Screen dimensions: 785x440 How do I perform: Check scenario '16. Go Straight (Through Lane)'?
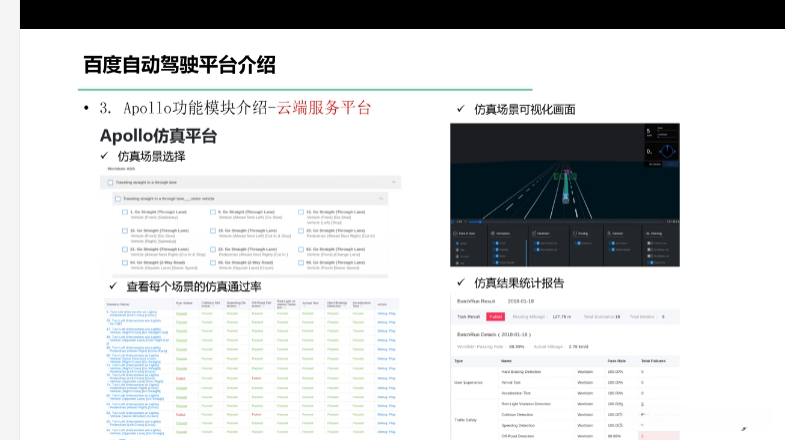[125, 231]
